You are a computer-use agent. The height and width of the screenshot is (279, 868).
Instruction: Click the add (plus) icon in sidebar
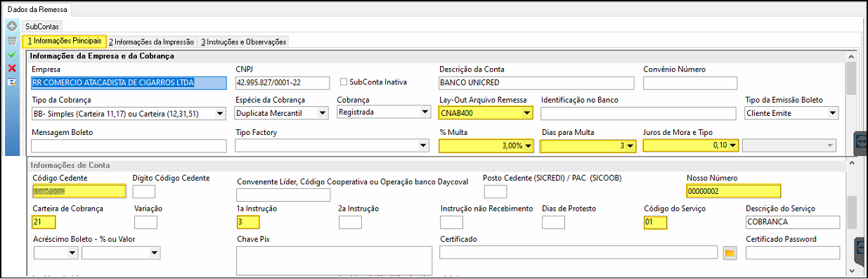coord(12,26)
